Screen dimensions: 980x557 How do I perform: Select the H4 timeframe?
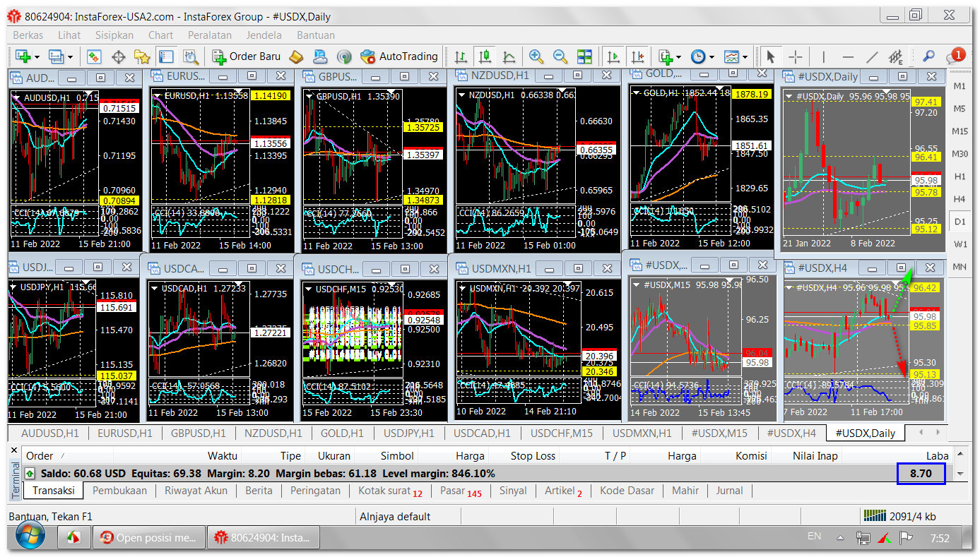point(960,199)
